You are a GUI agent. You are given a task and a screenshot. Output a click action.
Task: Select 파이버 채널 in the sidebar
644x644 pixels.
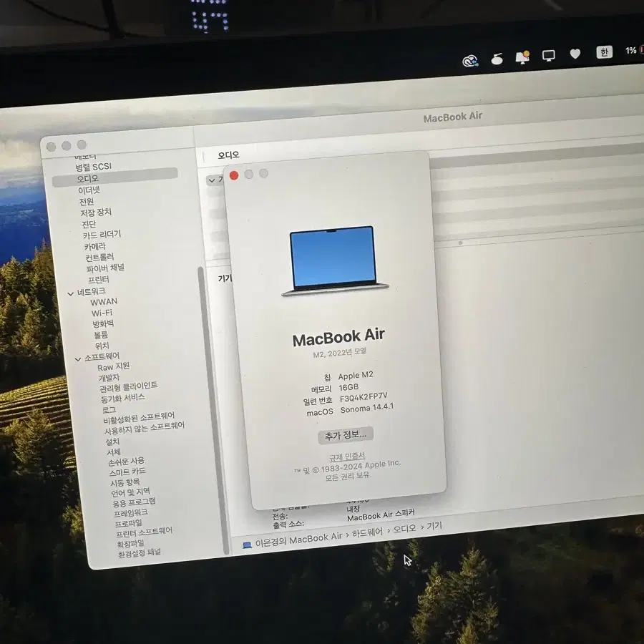point(105,268)
